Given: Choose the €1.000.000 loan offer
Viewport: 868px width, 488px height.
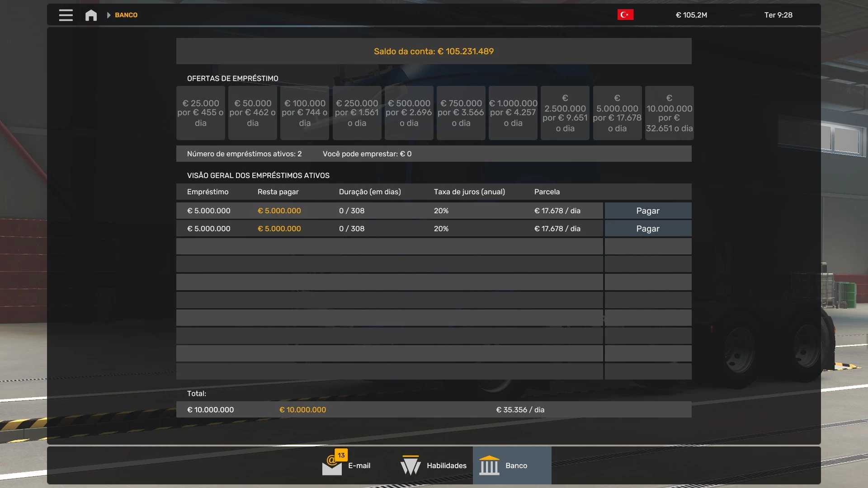Looking at the screenshot, I should pyautogui.click(x=513, y=113).
